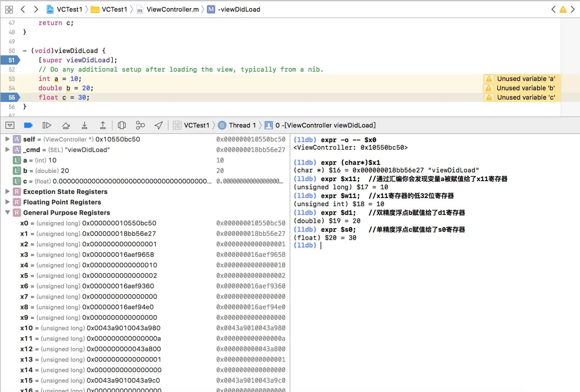The image size is (580, 392).
Task: Click the Unused variable 'b' warning
Action: tap(522, 88)
